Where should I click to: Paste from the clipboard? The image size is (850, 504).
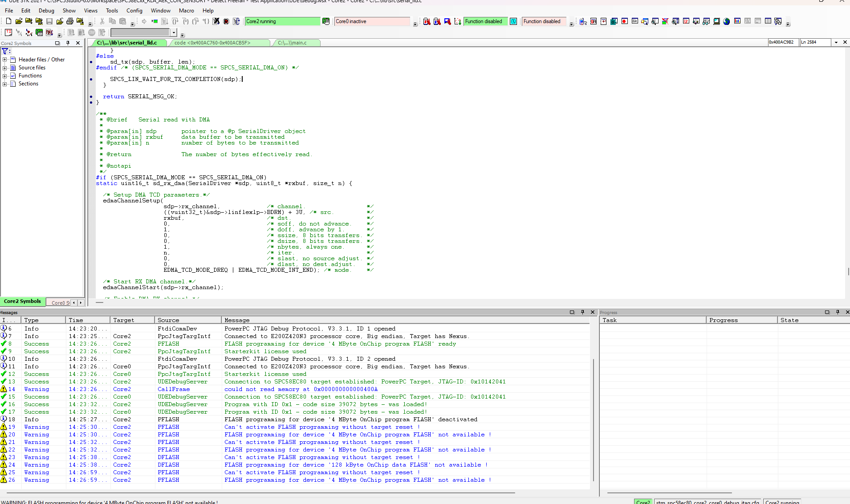tap(123, 21)
